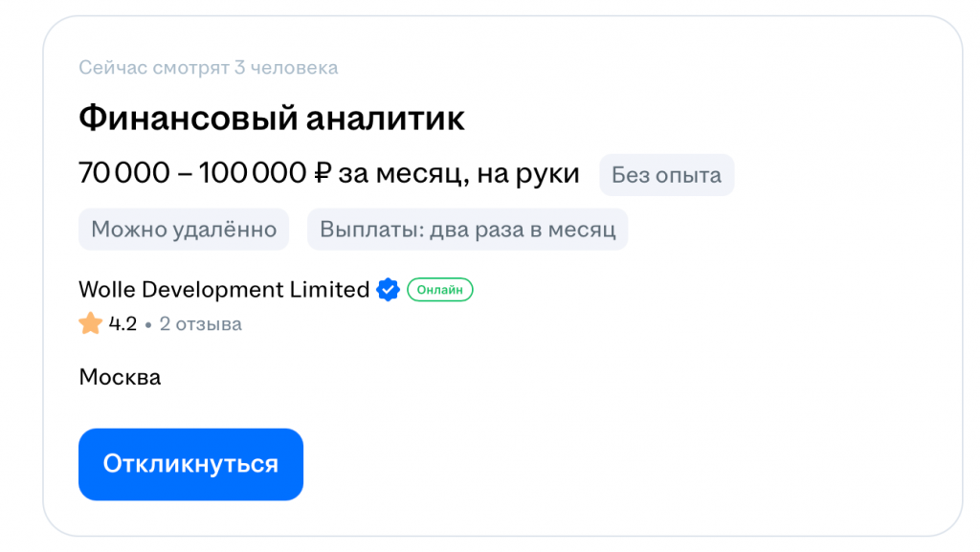Select the 'Онлайн' status badge
The image size is (980, 552).
(439, 289)
